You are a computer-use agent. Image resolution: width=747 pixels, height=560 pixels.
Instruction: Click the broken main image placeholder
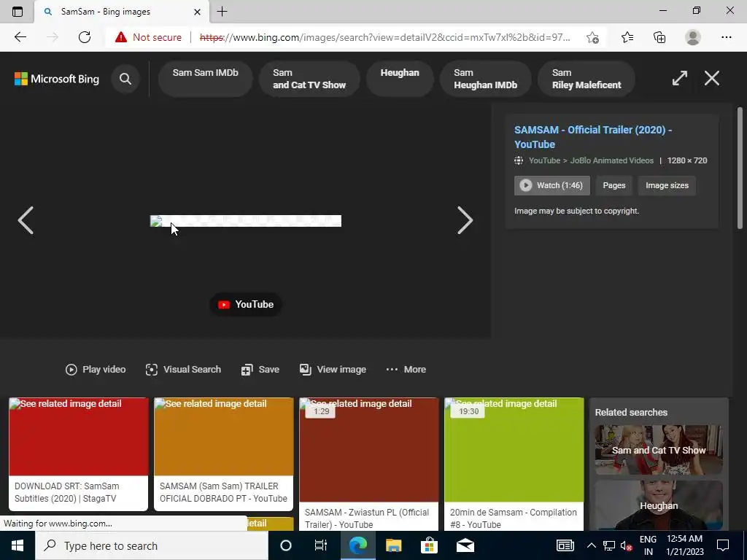(246, 221)
